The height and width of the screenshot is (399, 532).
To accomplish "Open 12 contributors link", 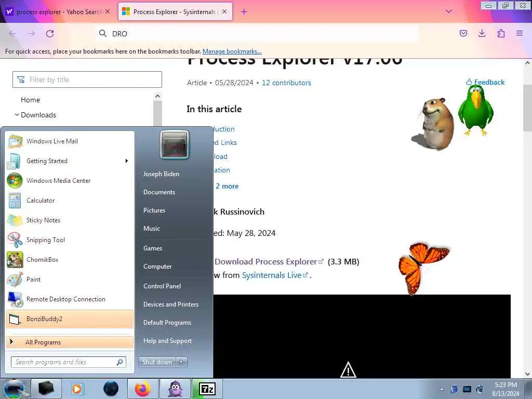I will coord(286,83).
